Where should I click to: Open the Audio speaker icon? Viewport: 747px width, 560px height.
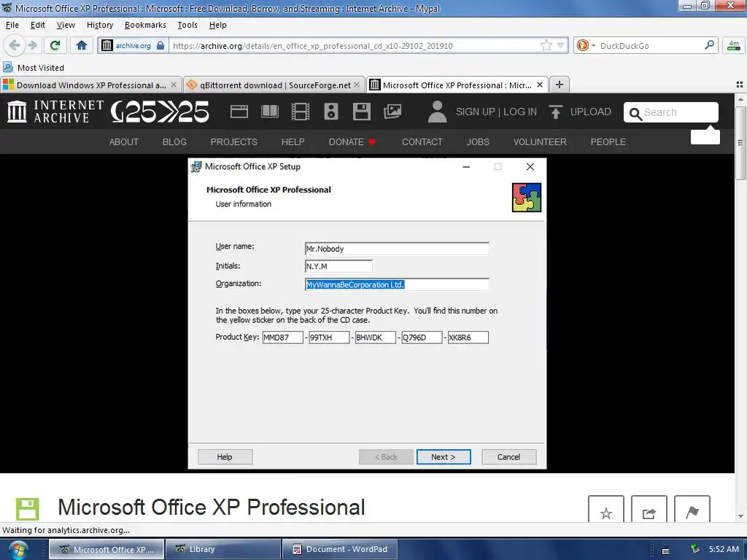point(331,112)
